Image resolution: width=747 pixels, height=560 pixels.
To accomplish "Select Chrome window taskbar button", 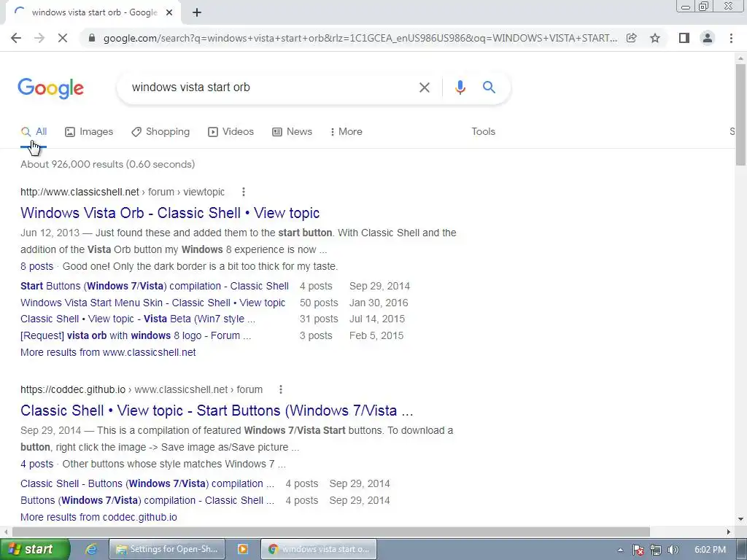I will [x=319, y=549].
